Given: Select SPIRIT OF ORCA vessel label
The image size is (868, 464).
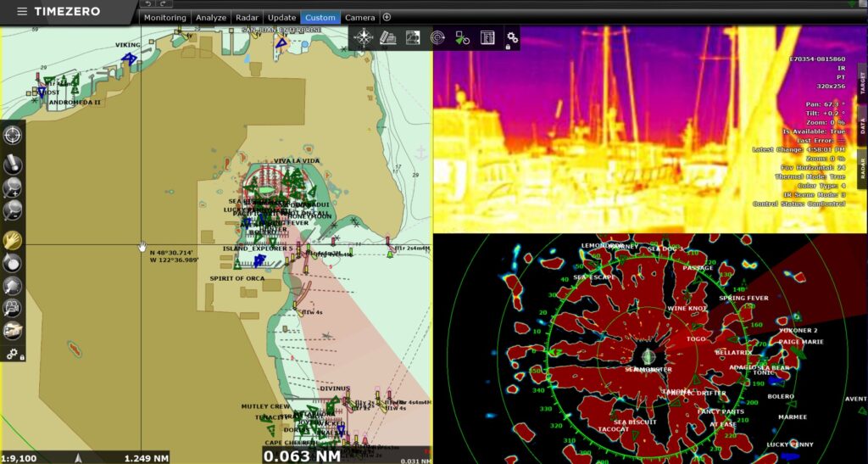Looking at the screenshot, I should (237, 278).
